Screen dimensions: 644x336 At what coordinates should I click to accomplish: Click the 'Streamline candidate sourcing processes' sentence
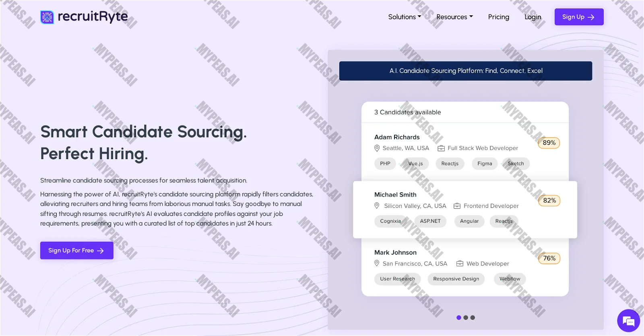point(144,180)
